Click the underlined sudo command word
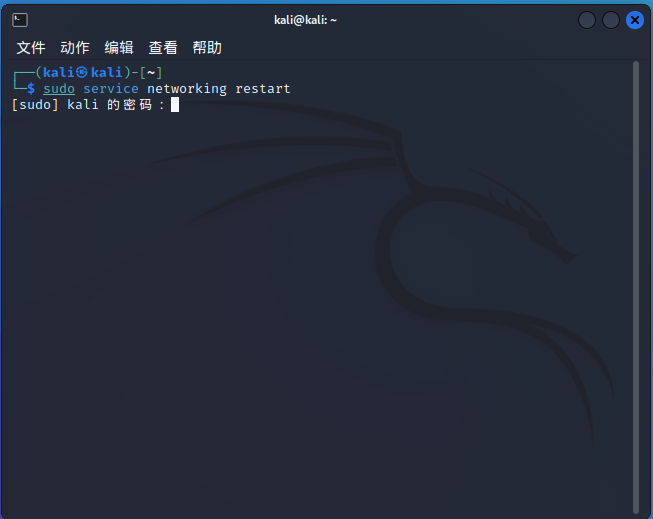Image resolution: width=653 pixels, height=519 pixels. [59, 89]
